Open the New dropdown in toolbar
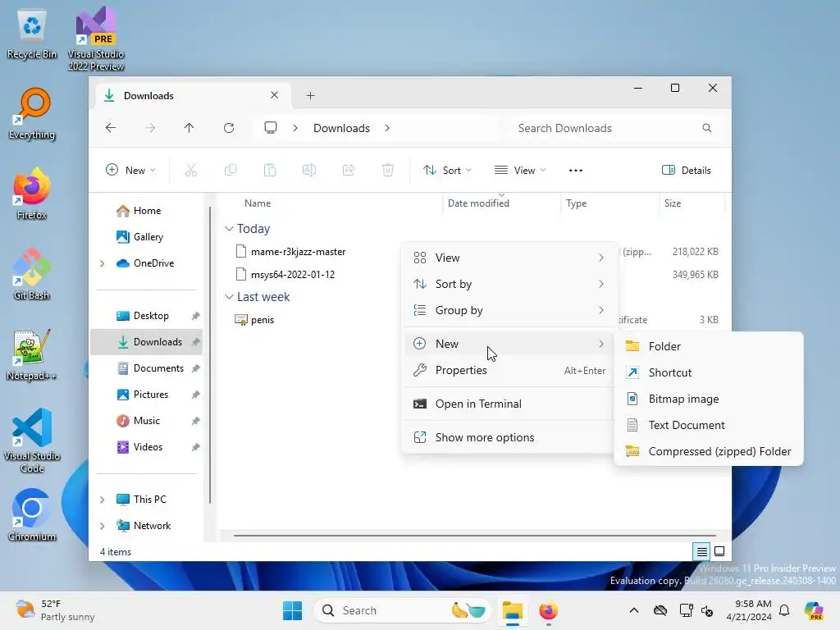840x630 pixels. tap(130, 171)
